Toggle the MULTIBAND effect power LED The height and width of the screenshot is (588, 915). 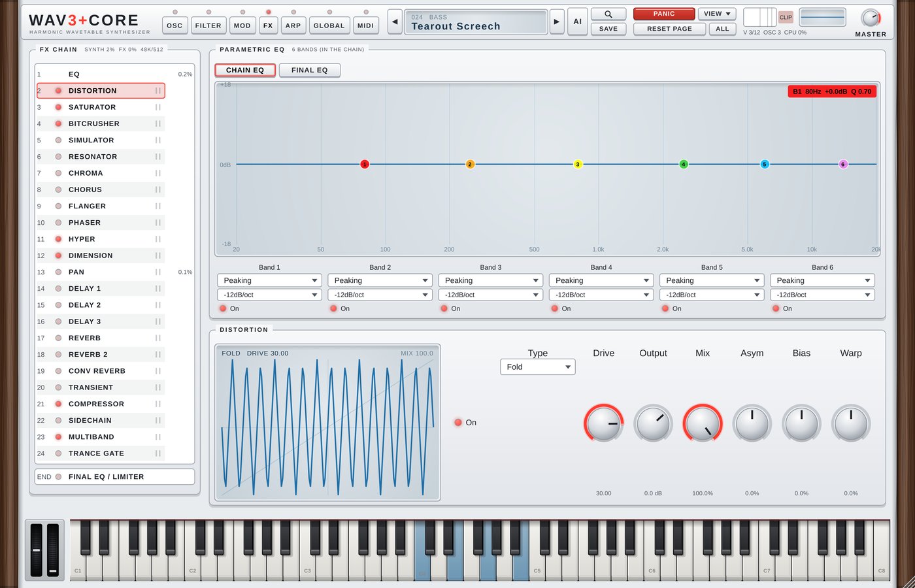[58, 437]
